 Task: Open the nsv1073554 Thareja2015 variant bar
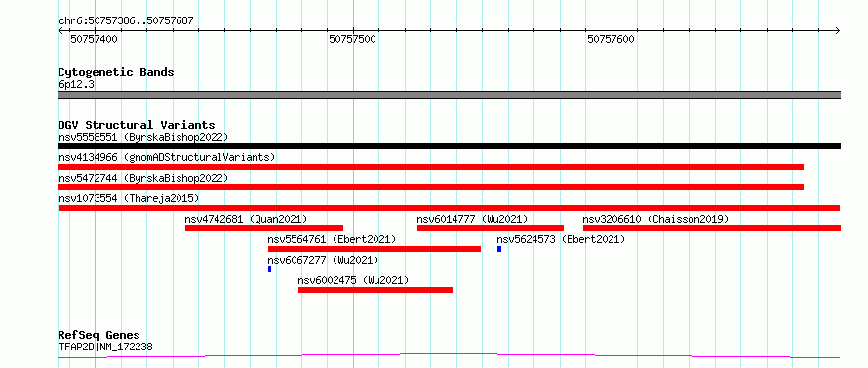coord(449,208)
